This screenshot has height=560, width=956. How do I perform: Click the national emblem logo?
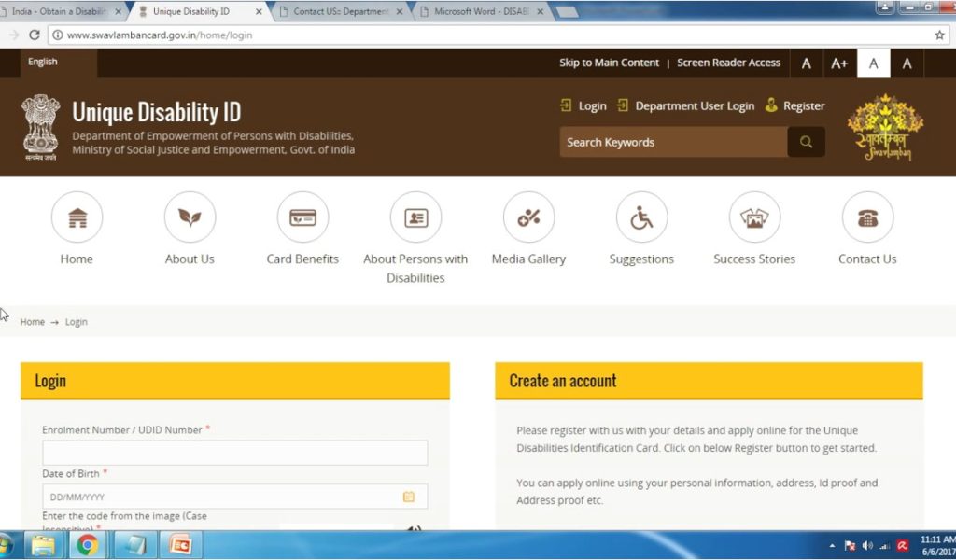(41, 127)
